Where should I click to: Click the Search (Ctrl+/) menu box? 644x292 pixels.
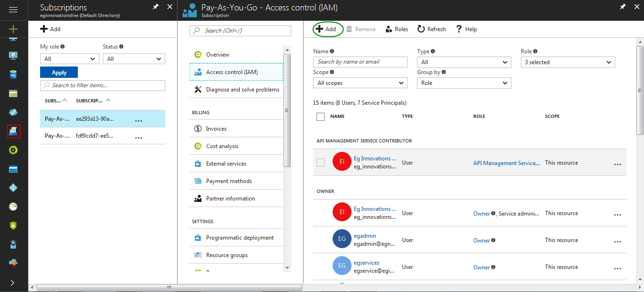240,31
